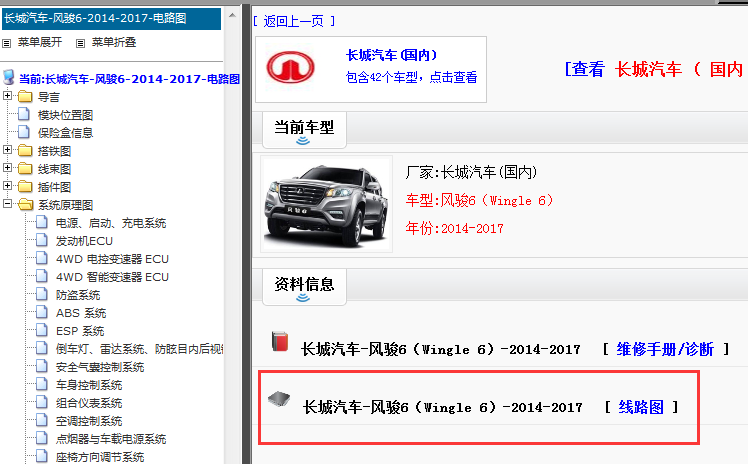
Task: Open 倒车灯、雷达系统 tree item
Action: 139,349
